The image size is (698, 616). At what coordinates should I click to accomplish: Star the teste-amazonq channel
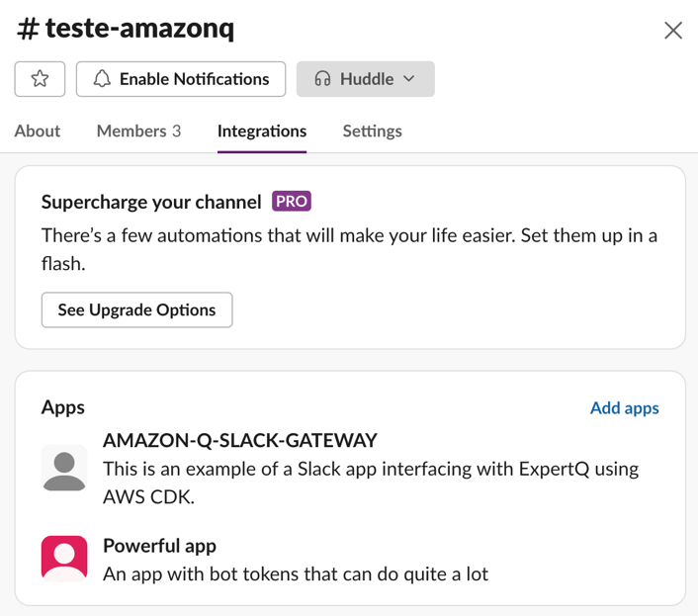(40, 79)
